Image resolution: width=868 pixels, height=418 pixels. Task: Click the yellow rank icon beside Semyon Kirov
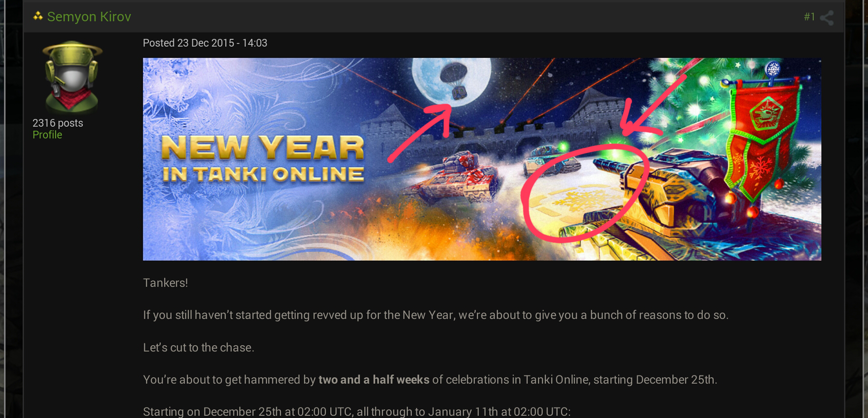click(x=38, y=16)
